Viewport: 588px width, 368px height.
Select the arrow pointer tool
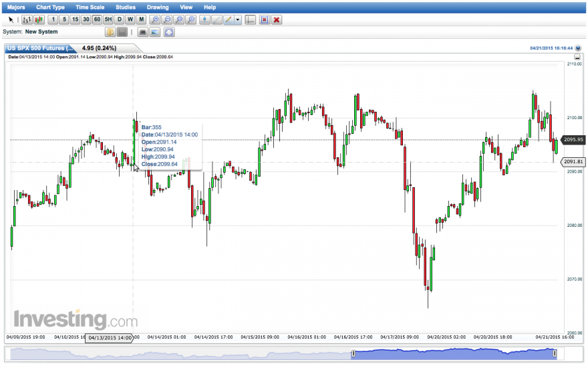coord(11,20)
